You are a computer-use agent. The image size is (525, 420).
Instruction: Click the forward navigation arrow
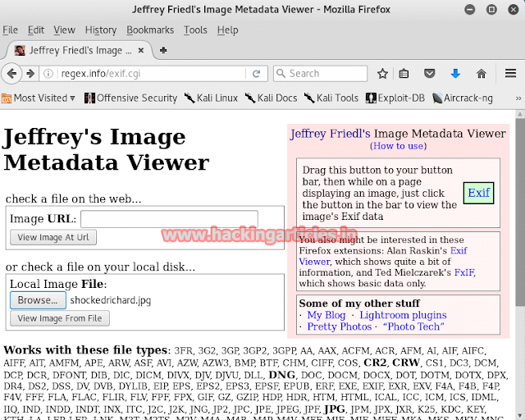click(x=30, y=73)
